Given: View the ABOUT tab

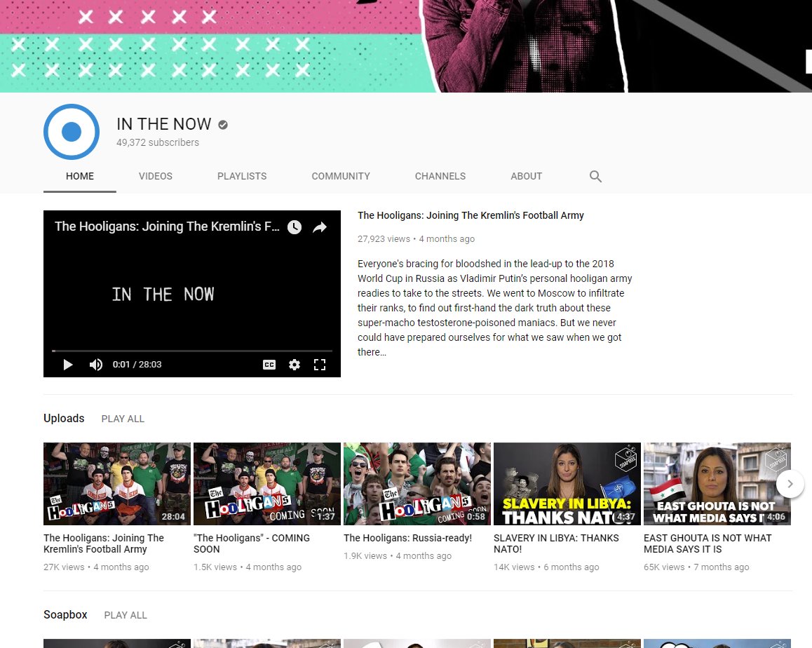Looking at the screenshot, I should (526, 176).
